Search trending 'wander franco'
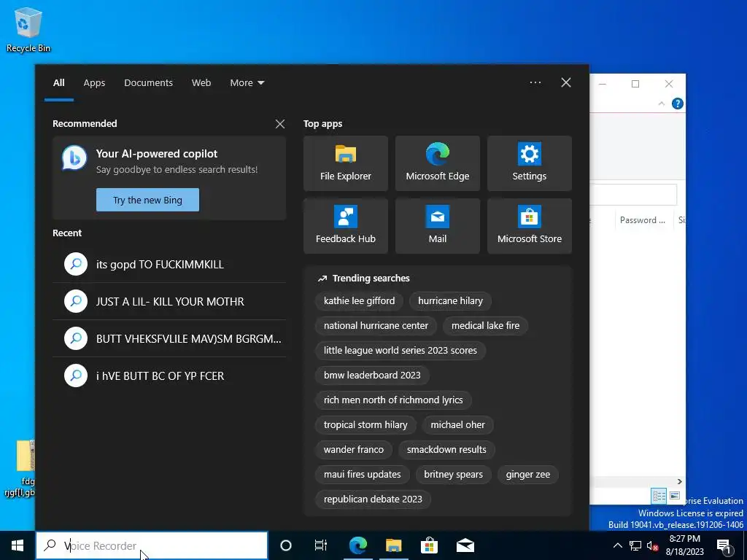Image resolution: width=747 pixels, height=560 pixels. [354, 449]
